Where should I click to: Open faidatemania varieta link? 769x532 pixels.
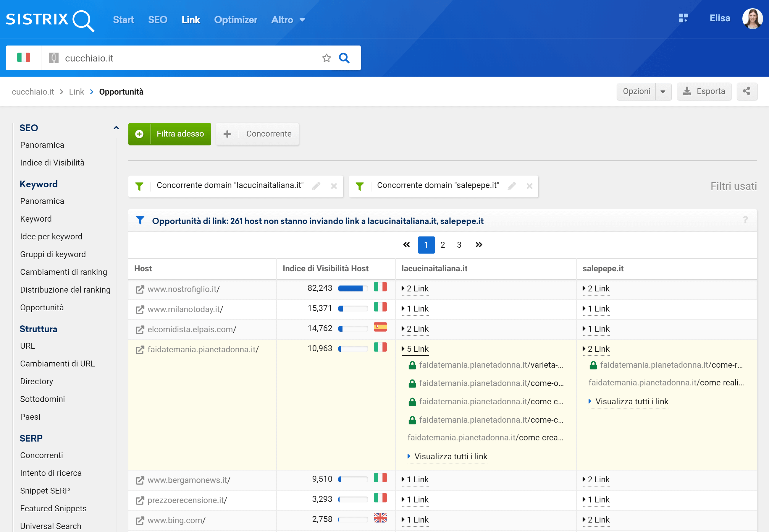click(x=491, y=365)
